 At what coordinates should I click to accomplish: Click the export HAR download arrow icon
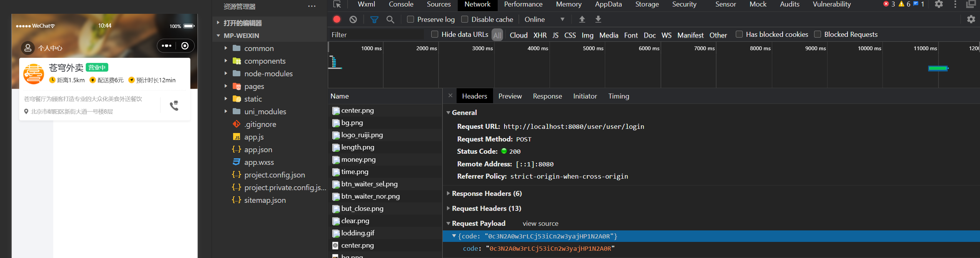coord(598,19)
